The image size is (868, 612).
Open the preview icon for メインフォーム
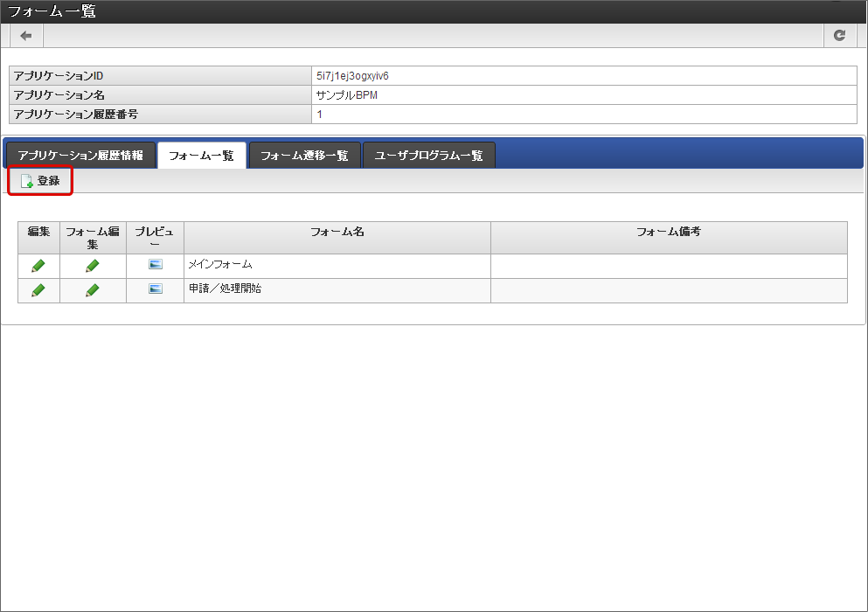click(156, 265)
